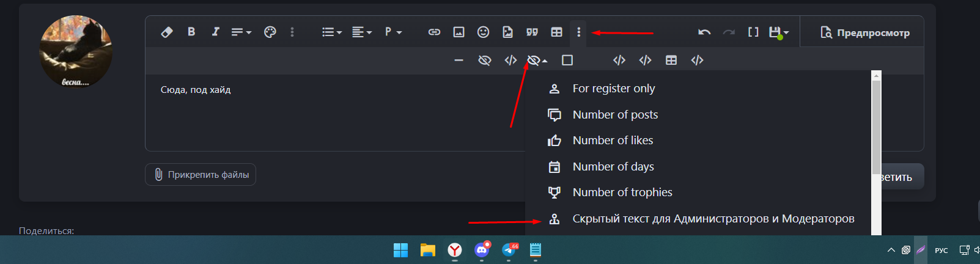Open the text color palette
Screen dimensions: 980x264
tap(270, 32)
